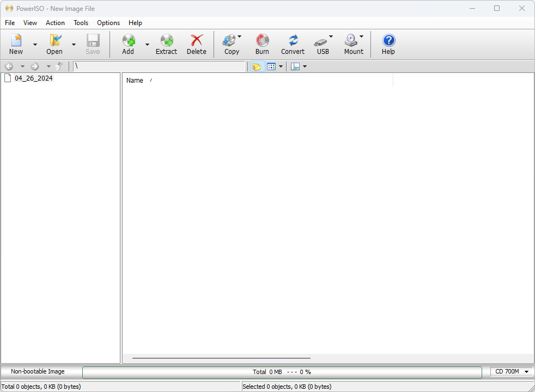Click the list view style icon
The image size is (535, 392).
coord(271,66)
